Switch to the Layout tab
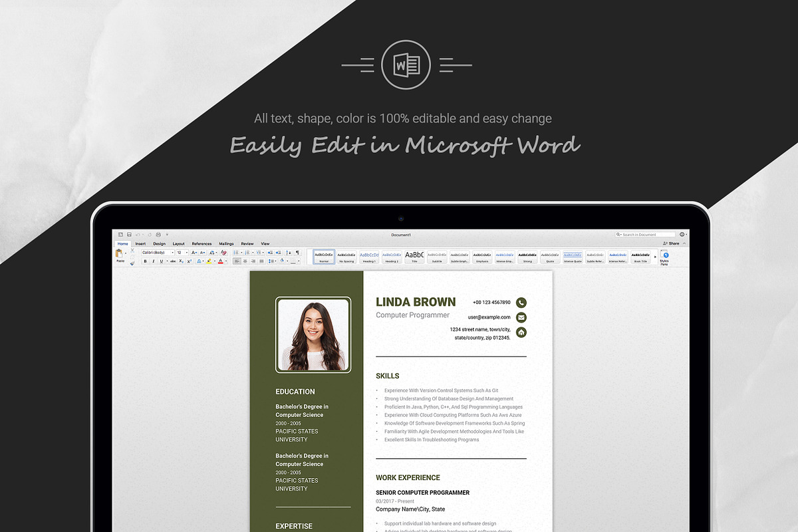Image resolution: width=798 pixels, height=532 pixels. click(x=179, y=244)
